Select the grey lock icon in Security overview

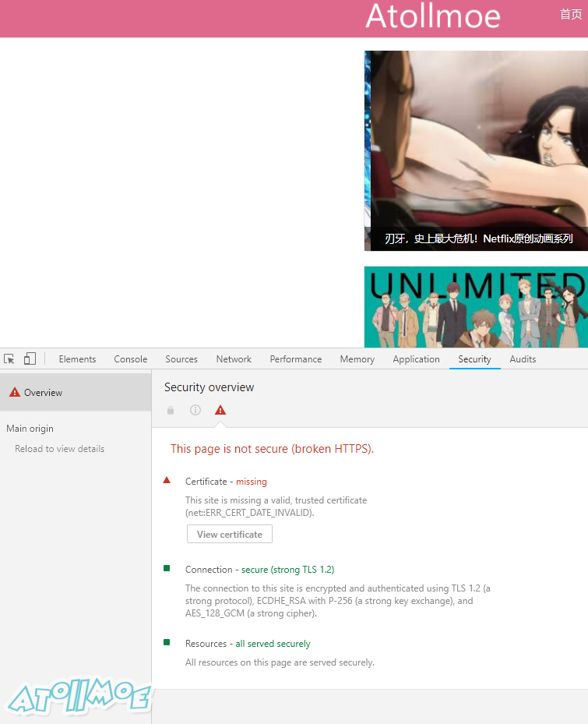pyautogui.click(x=171, y=410)
